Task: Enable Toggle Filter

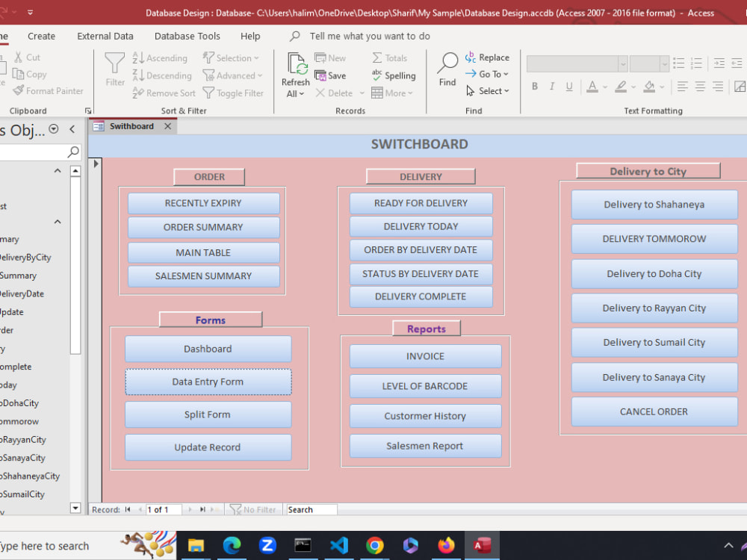Action: 234,93
